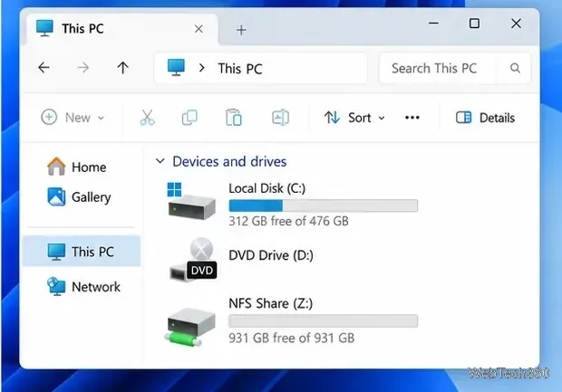Add a new tab with plus button
This screenshot has width=562, height=392.
(241, 30)
